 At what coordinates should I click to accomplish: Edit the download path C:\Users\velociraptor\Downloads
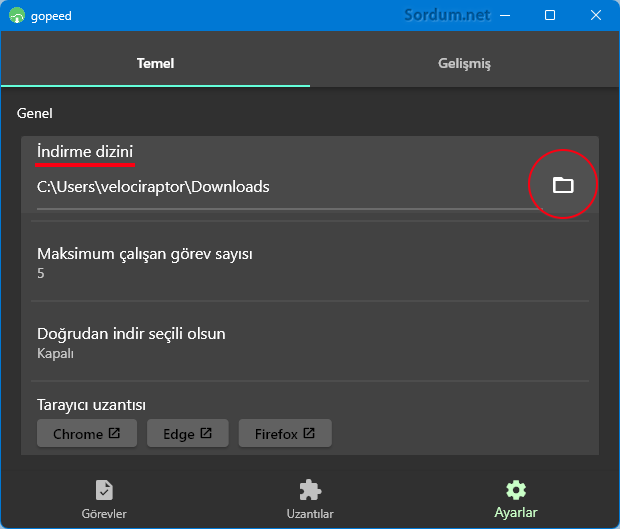(x=289, y=187)
